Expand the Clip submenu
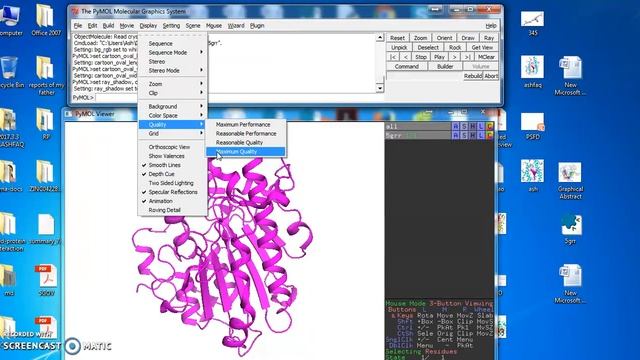 (173, 93)
